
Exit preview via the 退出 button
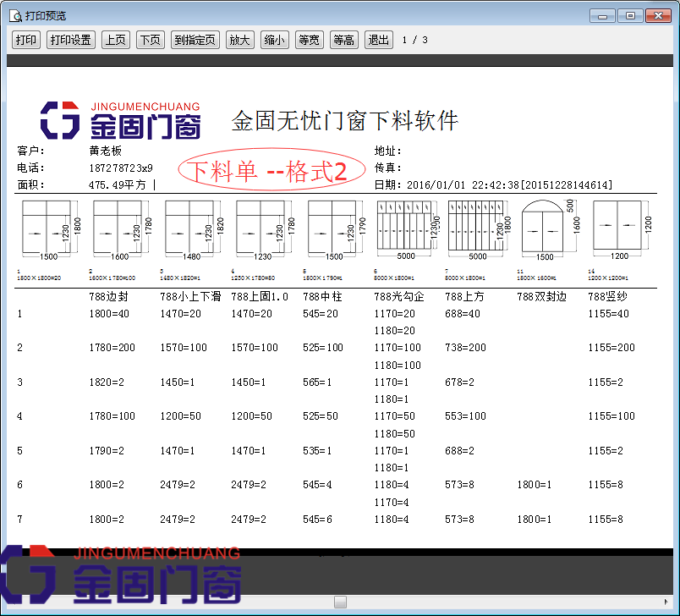coord(378,39)
